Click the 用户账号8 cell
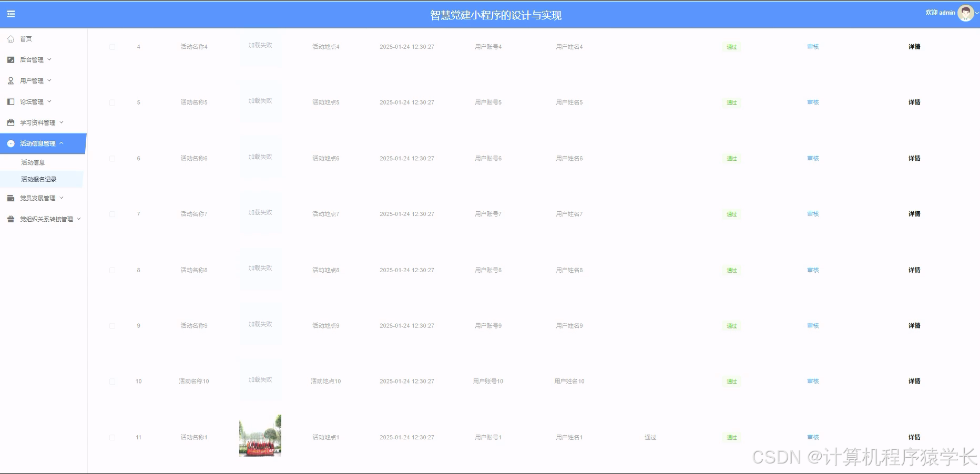Image resolution: width=980 pixels, height=474 pixels. click(488, 270)
